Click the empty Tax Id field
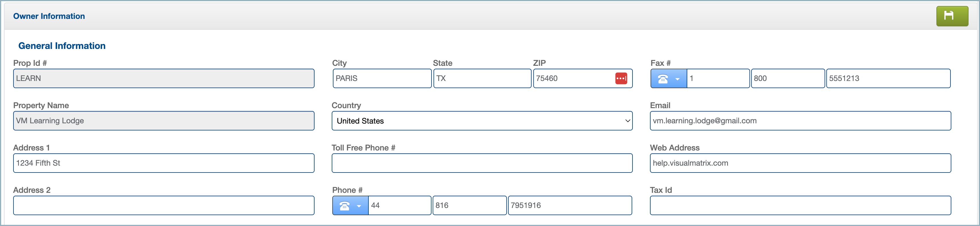The height and width of the screenshot is (226, 980). [x=800, y=205]
